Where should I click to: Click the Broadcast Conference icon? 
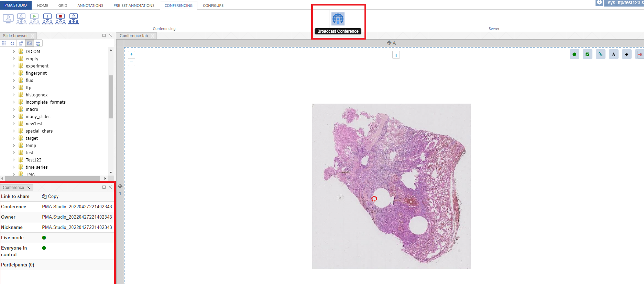click(x=338, y=19)
